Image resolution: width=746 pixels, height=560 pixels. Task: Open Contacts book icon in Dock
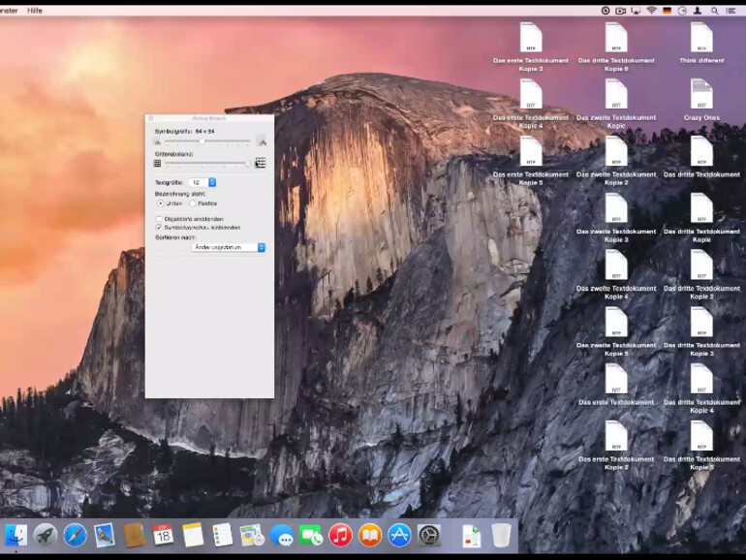[x=134, y=536]
